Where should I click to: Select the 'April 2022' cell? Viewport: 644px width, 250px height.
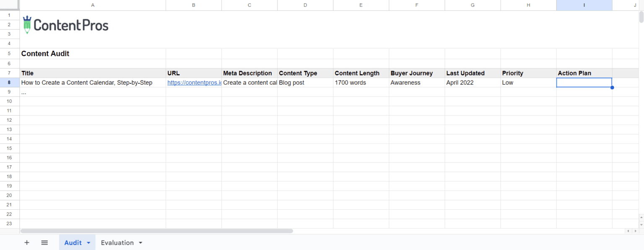pos(473,83)
